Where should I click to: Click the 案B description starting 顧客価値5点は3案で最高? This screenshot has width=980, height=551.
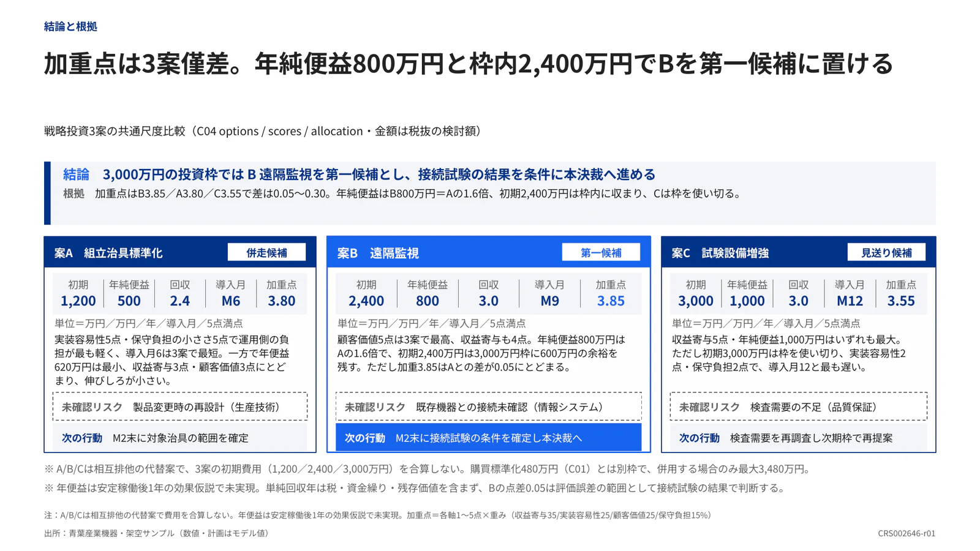pos(481,353)
